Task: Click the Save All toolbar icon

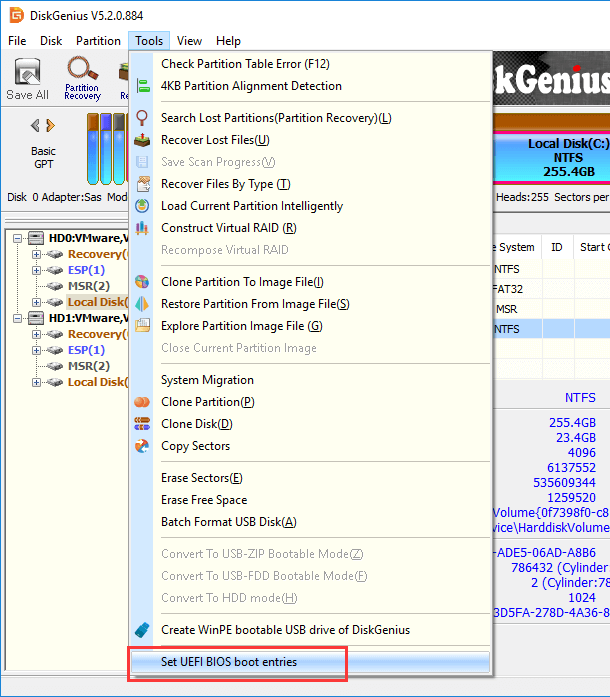Action: (27, 78)
